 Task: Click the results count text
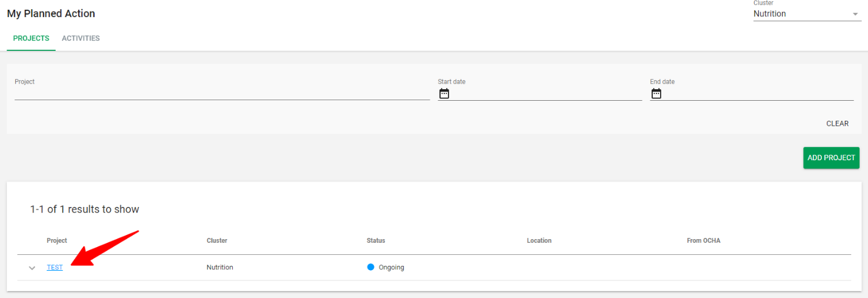pos(85,209)
